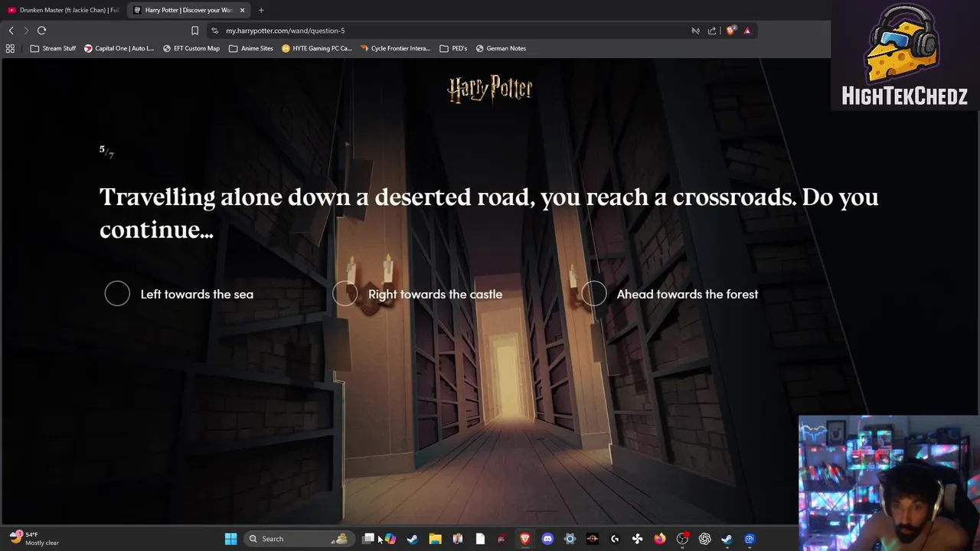Open a new browser tab
980x551 pixels.
[261, 10]
